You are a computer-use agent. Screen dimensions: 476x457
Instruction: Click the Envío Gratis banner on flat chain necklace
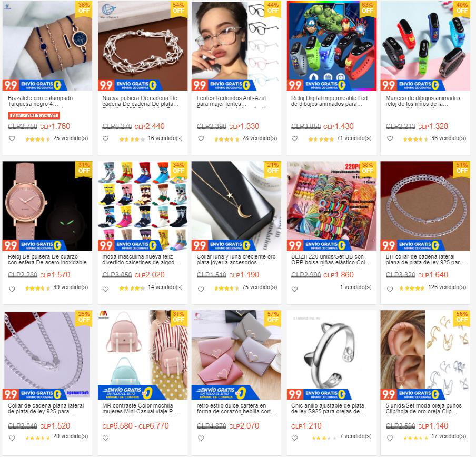coord(41,394)
